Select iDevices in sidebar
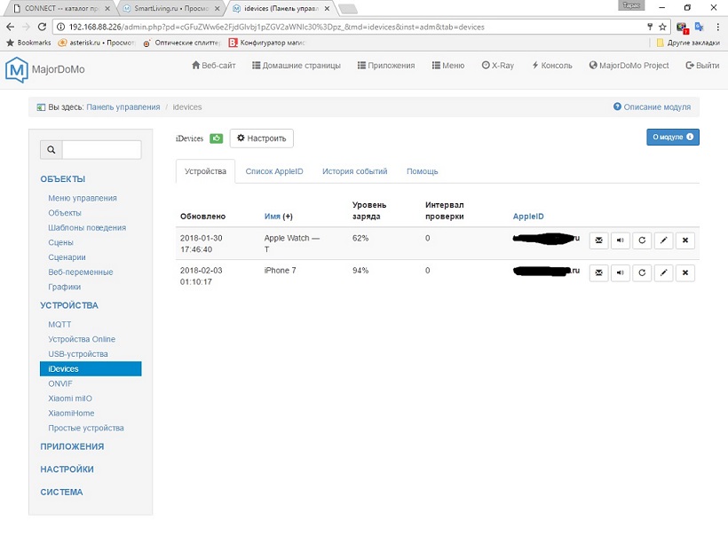Screen dimensions: 728x560 tap(91, 369)
